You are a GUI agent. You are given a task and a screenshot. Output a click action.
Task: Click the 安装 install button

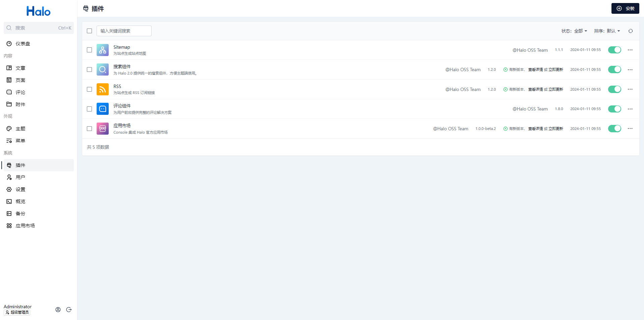pos(625,8)
